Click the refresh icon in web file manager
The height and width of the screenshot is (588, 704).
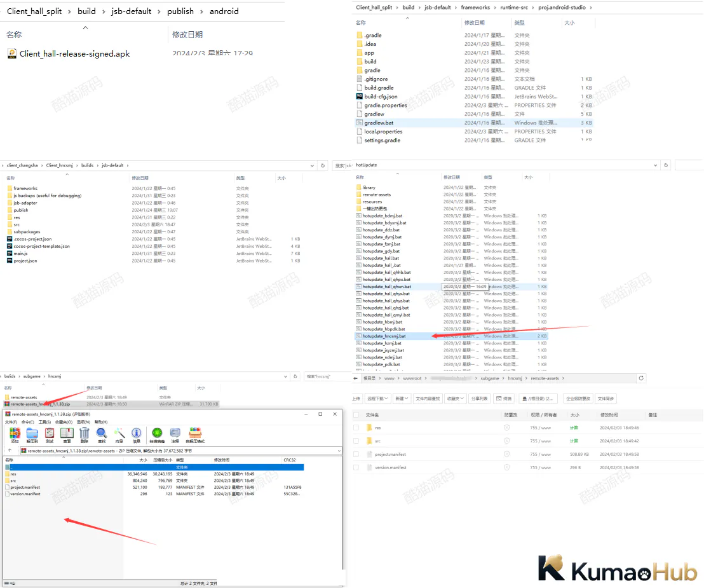pos(641,378)
